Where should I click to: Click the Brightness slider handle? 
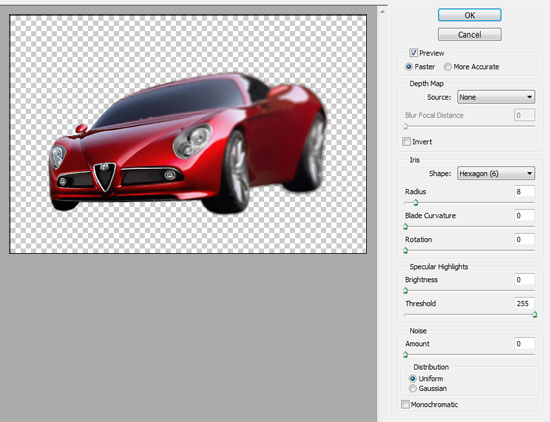point(405,290)
